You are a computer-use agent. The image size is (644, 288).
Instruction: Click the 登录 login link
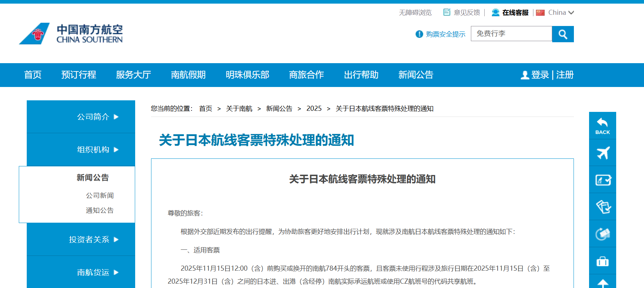(x=540, y=75)
